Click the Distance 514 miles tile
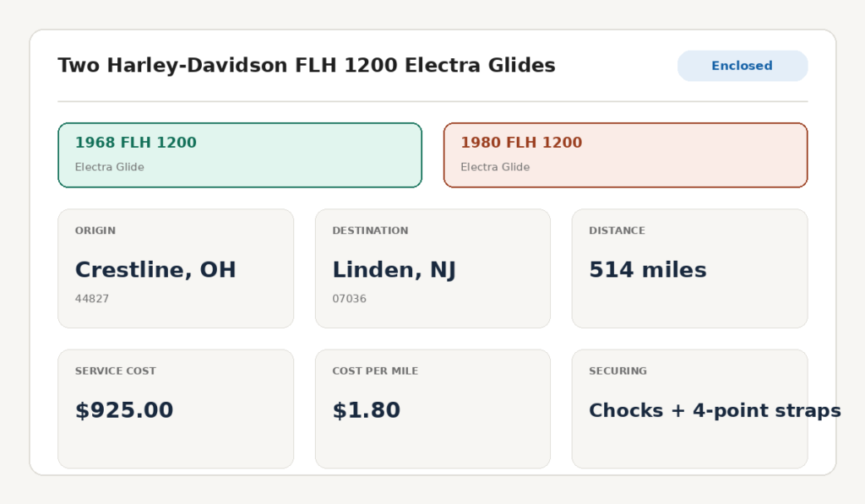Image resolution: width=865 pixels, height=504 pixels. 689,268
